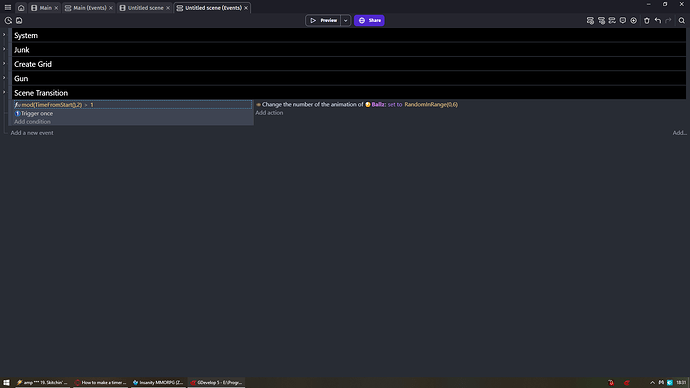Click the add sub-event toolbar icon
This screenshot has height=388, width=690.
[601, 21]
